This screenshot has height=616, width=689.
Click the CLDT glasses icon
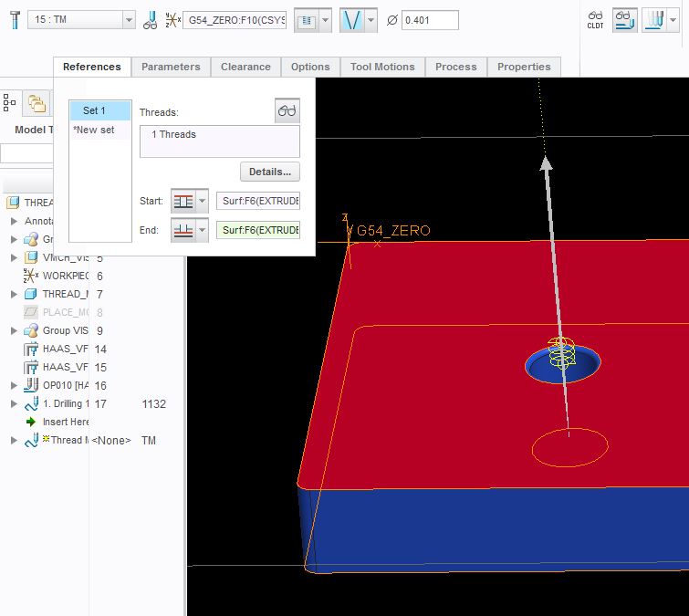pyautogui.click(x=595, y=20)
